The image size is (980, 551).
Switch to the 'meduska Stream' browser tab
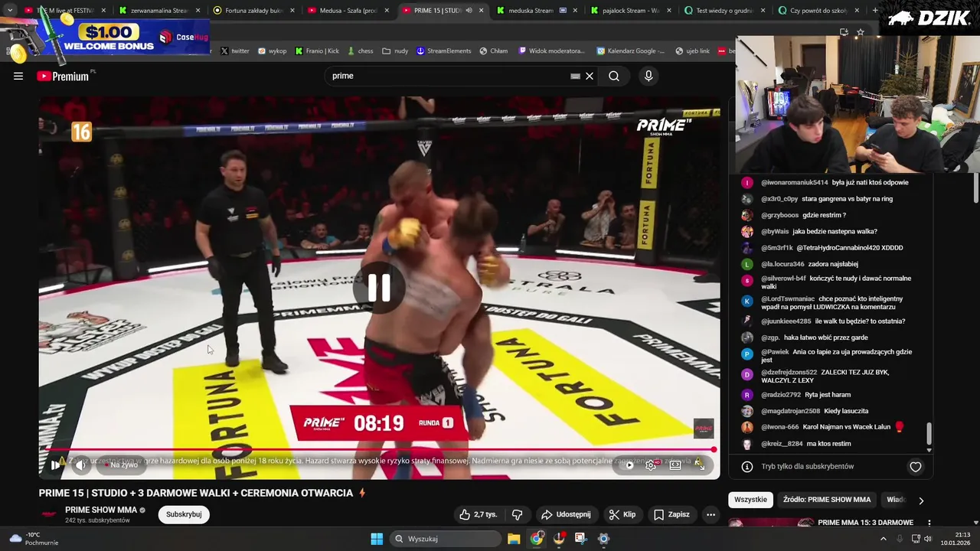[536, 11]
